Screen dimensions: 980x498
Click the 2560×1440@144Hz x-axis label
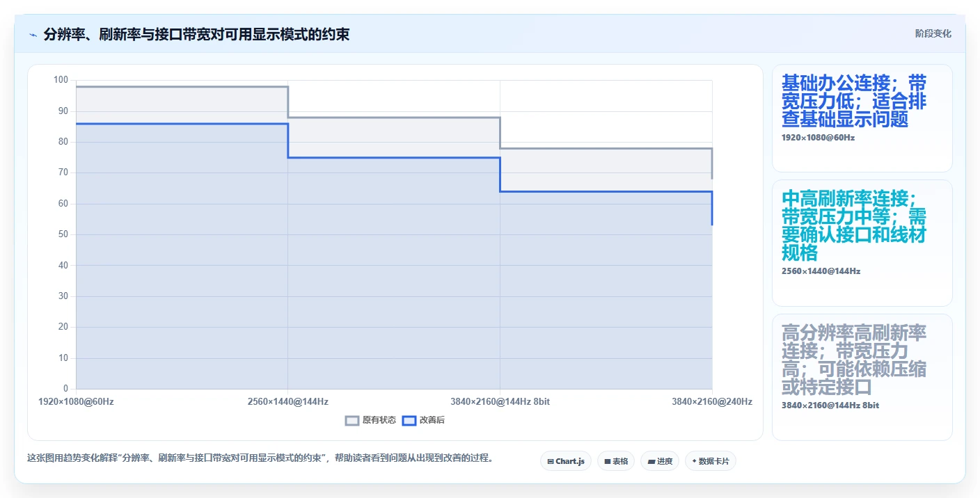(287, 402)
